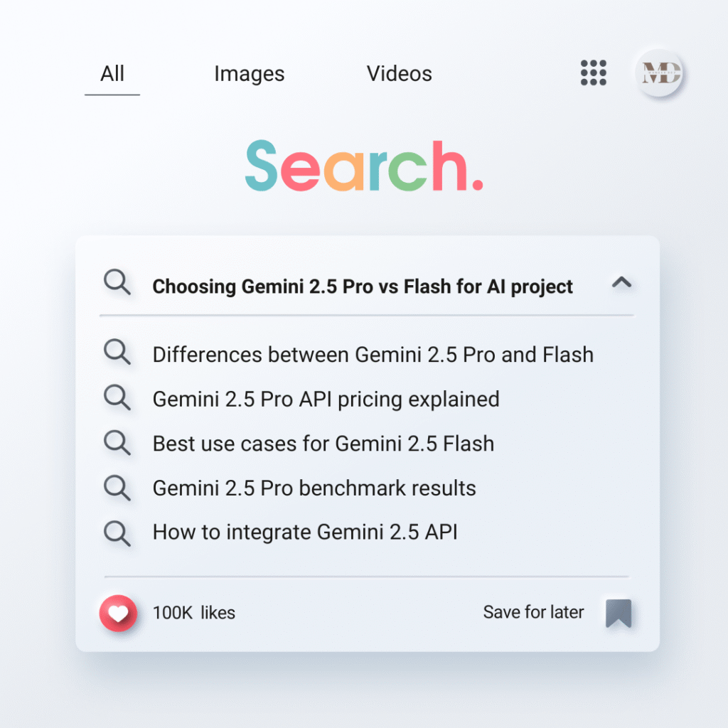
Task: Select the All tab
Action: [112, 74]
